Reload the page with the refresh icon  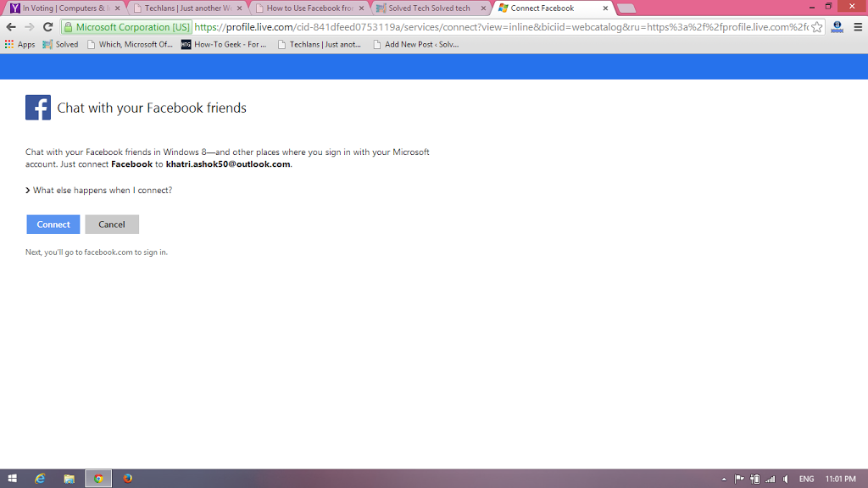[x=47, y=27]
